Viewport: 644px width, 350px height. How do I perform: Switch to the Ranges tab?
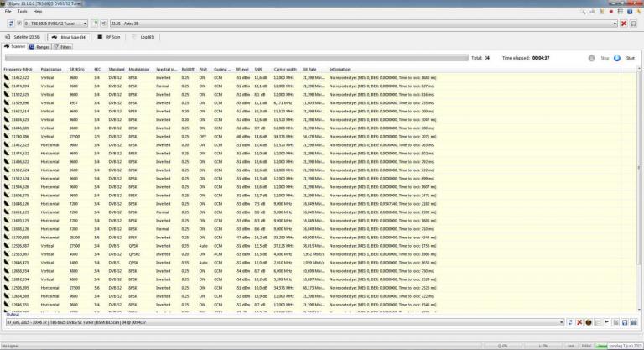tap(40, 47)
